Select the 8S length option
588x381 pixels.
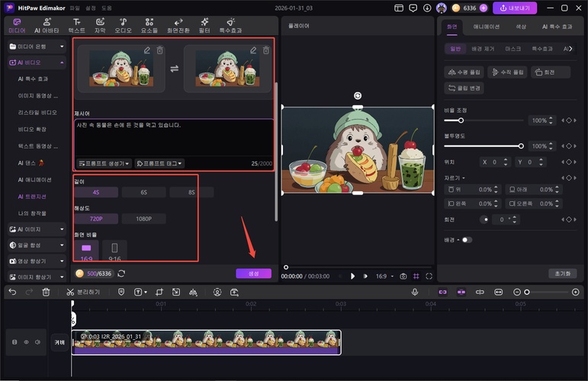pos(191,192)
